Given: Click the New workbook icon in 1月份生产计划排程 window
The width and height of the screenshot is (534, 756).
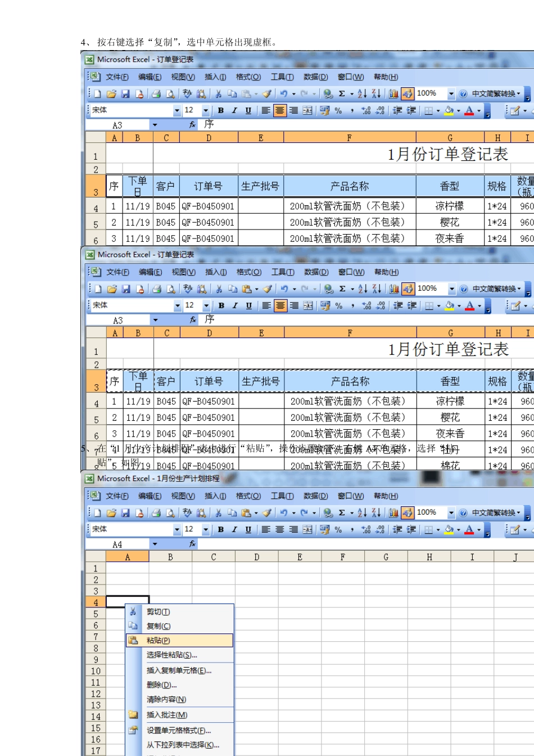Looking at the screenshot, I should 98,512.
